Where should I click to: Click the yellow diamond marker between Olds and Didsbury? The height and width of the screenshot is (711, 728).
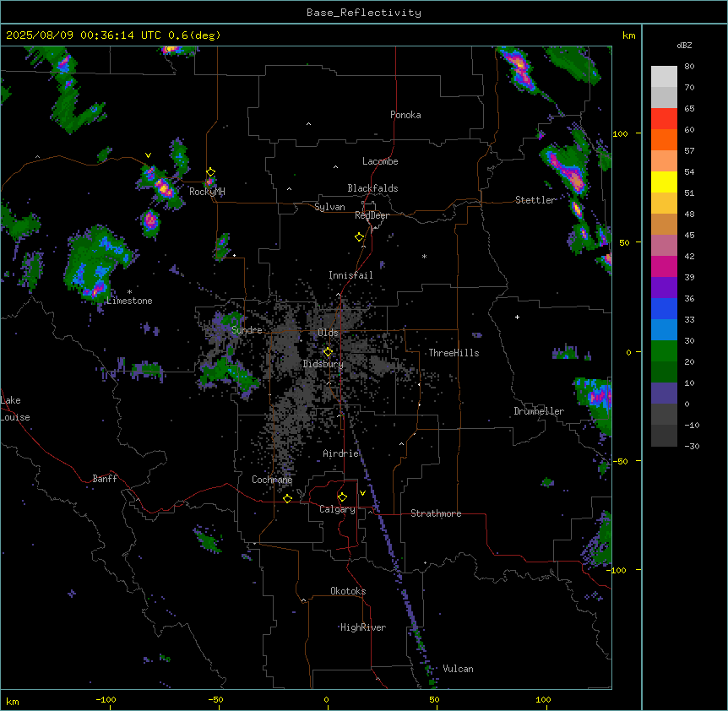(x=329, y=352)
